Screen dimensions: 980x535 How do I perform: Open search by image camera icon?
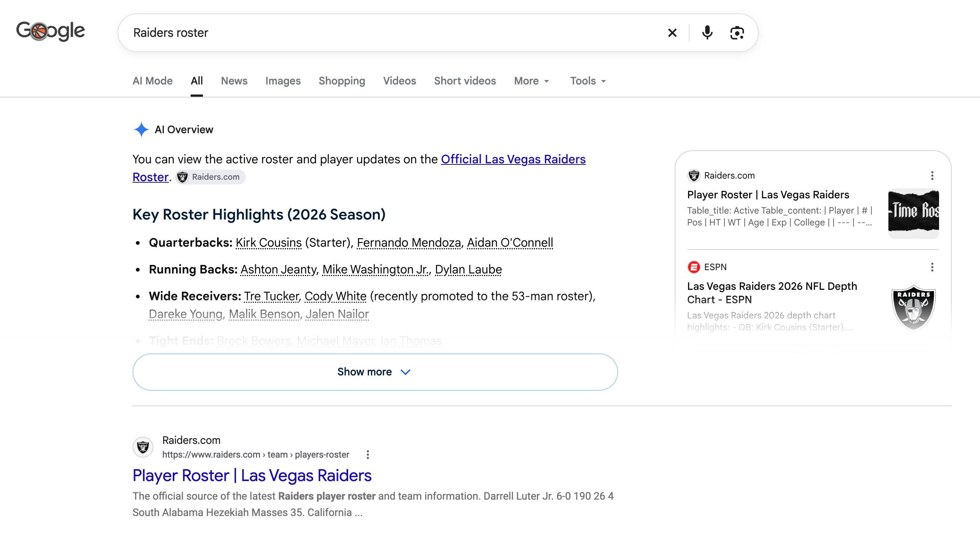click(x=737, y=33)
